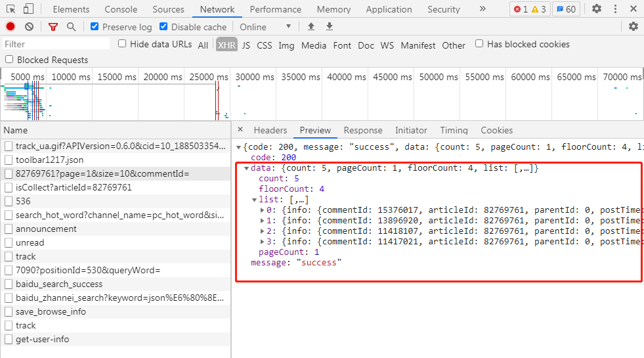Expand list item 3 commentId 11417021
The image size is (644, 358).
262,242
